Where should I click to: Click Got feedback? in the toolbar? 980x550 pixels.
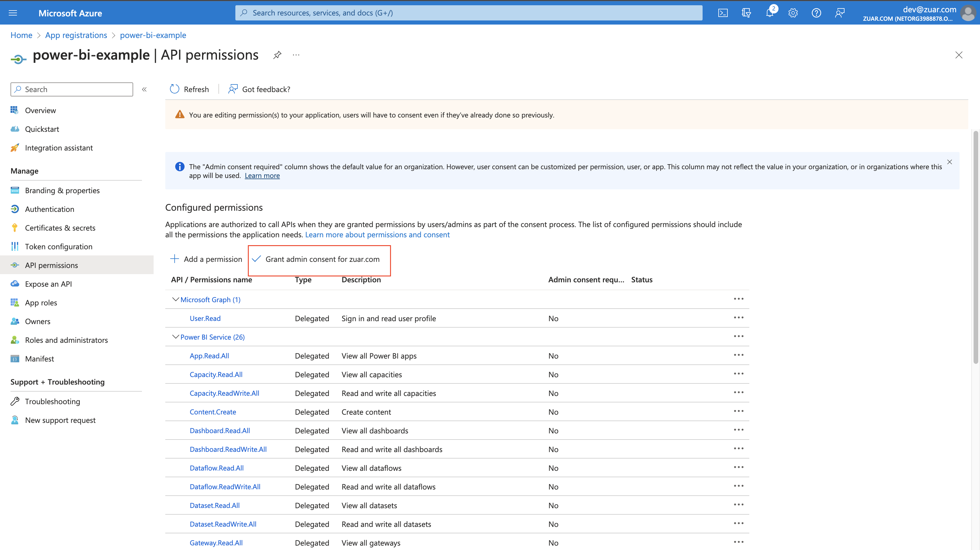pyautogui.click(x=259, y=89)
